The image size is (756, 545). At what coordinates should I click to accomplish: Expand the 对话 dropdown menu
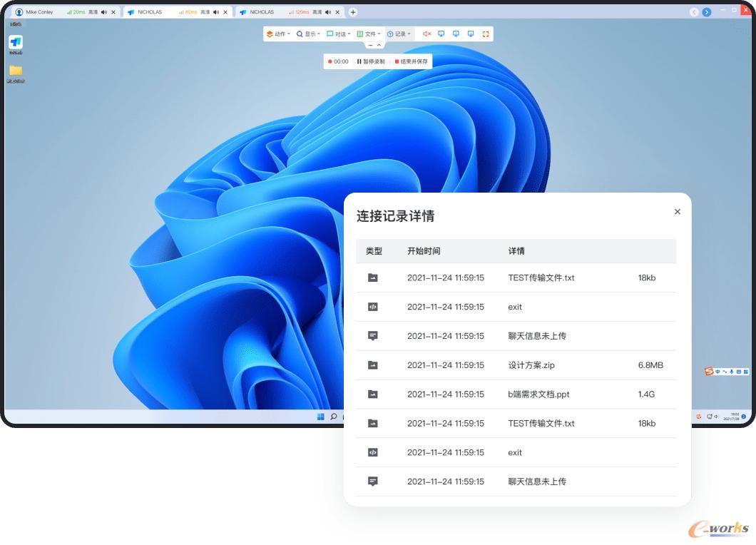pos(339,34)
